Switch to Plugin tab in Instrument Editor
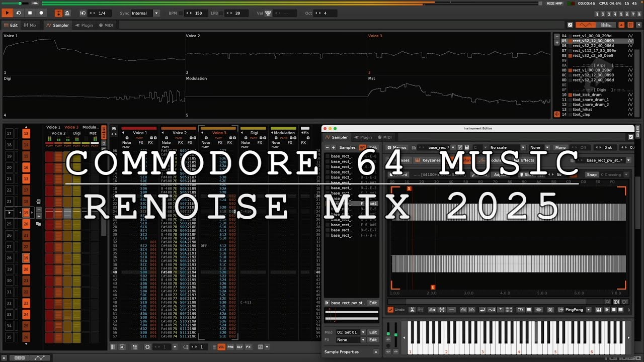 point(363,137)
